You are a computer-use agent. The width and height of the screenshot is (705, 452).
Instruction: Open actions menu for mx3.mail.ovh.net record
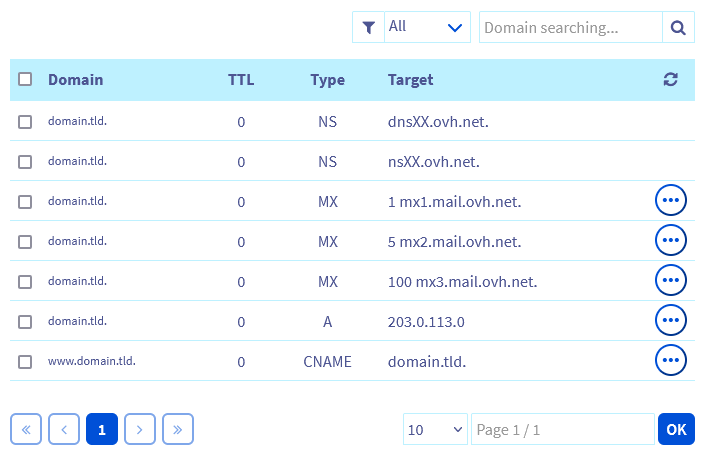click(670, 281)
